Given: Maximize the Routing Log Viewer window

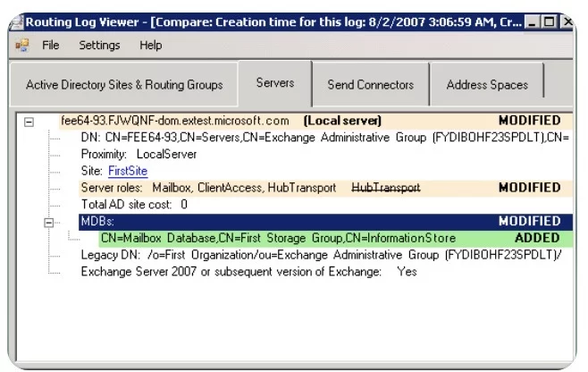Looking at the screenshot, I should pyautogui.click(x=550, y=22).
